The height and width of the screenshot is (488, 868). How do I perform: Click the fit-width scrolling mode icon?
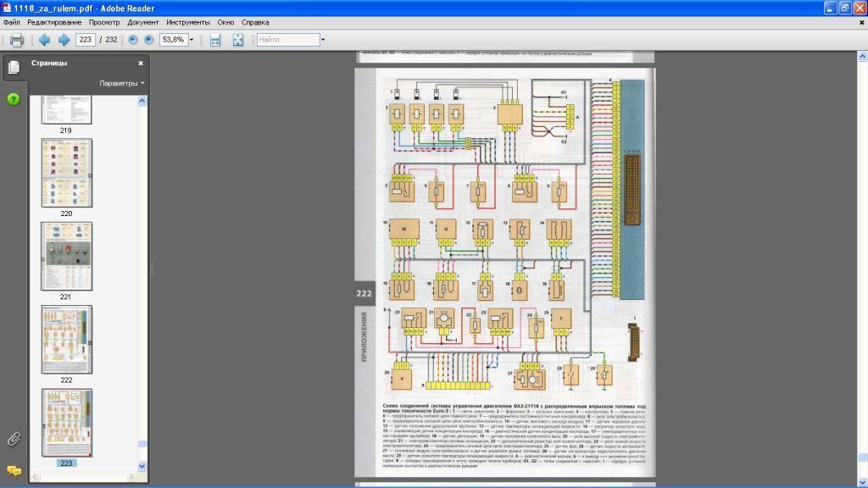215,40
